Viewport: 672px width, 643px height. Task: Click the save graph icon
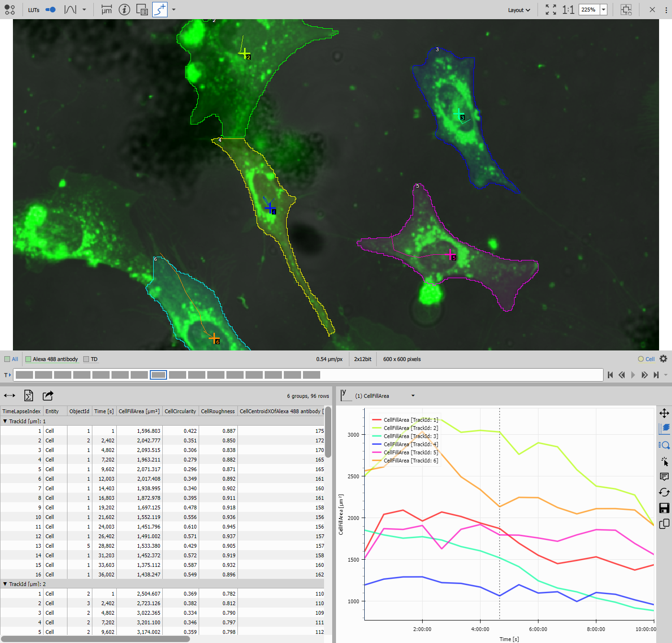point(664,508)
